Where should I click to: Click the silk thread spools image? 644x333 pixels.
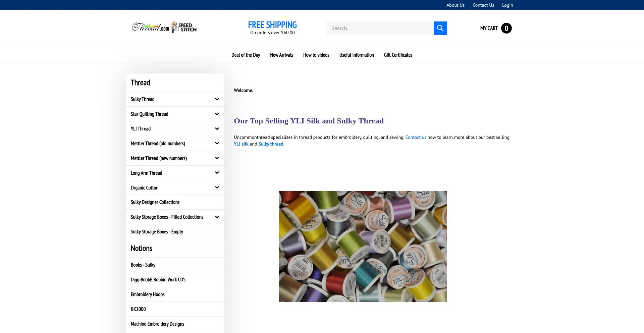pos(363,246)
